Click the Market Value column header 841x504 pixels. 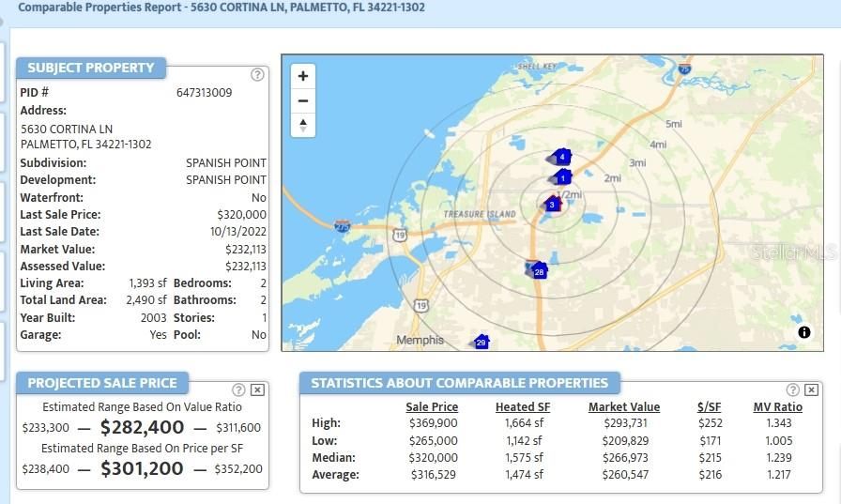coord(623,407)
